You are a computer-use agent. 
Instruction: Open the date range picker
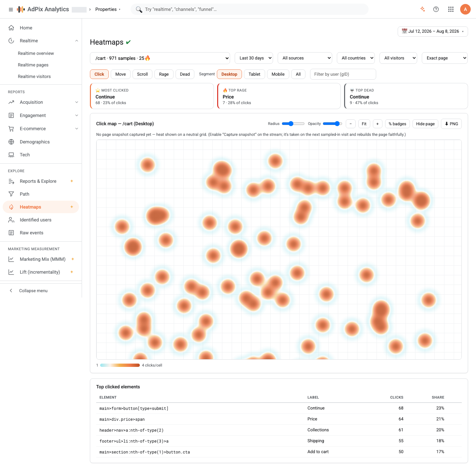pos(433,31)
